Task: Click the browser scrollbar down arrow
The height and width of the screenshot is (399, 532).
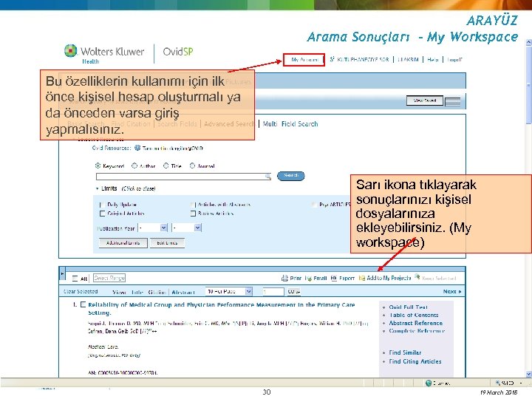Action: [x=528, y=374]
